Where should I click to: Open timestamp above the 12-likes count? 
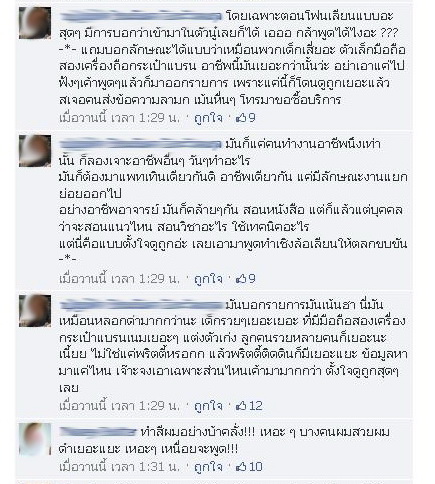tap(120, 406)
